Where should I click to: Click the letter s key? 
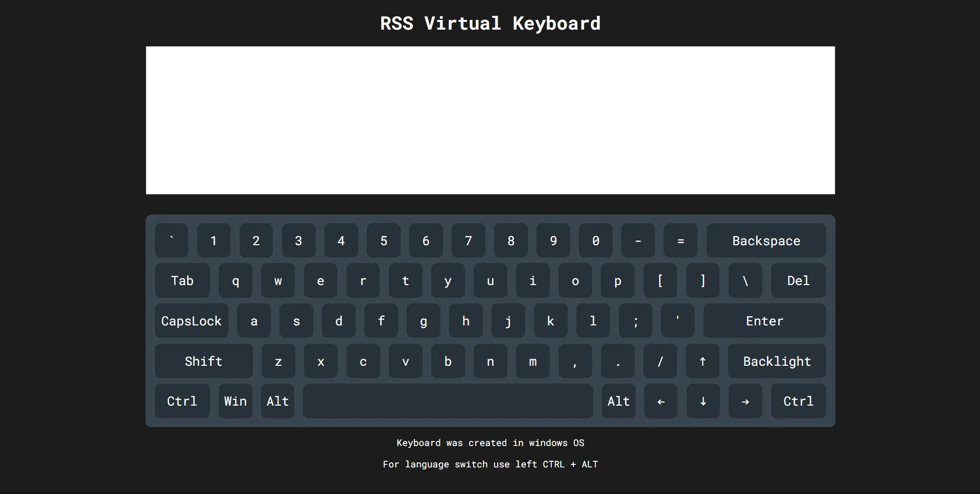[296, 321]
